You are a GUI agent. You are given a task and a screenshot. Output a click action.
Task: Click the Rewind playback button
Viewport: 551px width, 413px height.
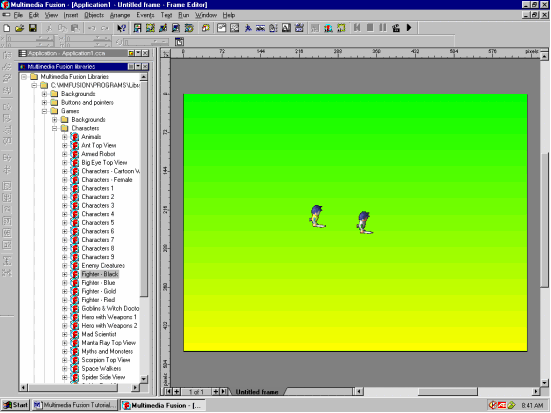(x=357, y=28)
